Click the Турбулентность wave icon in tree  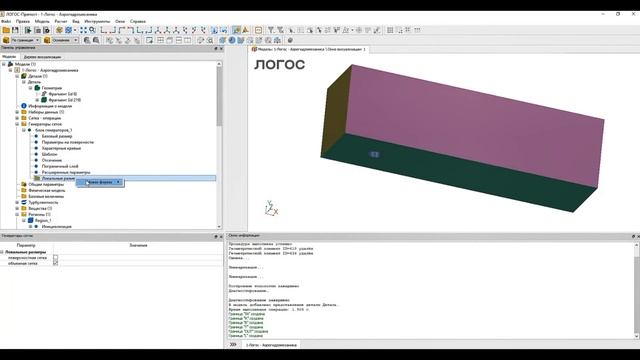(24, 202)
